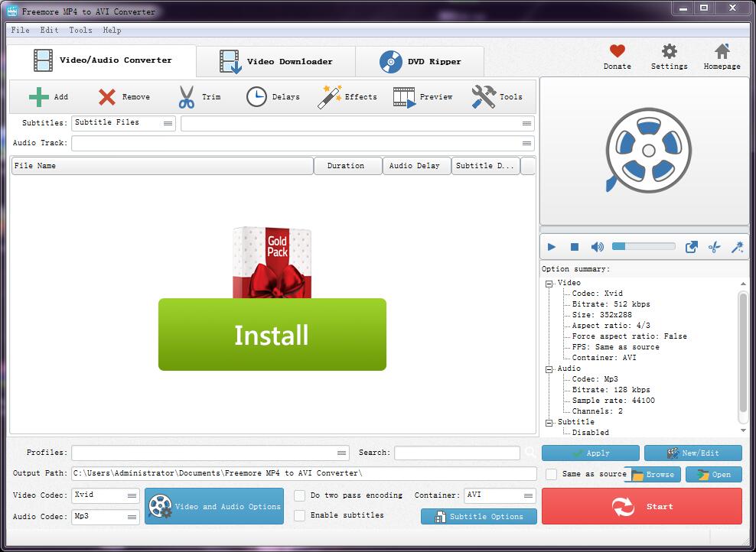Click the Subtitle Options button
Screen dimensions: 756x552
[479, 517]
